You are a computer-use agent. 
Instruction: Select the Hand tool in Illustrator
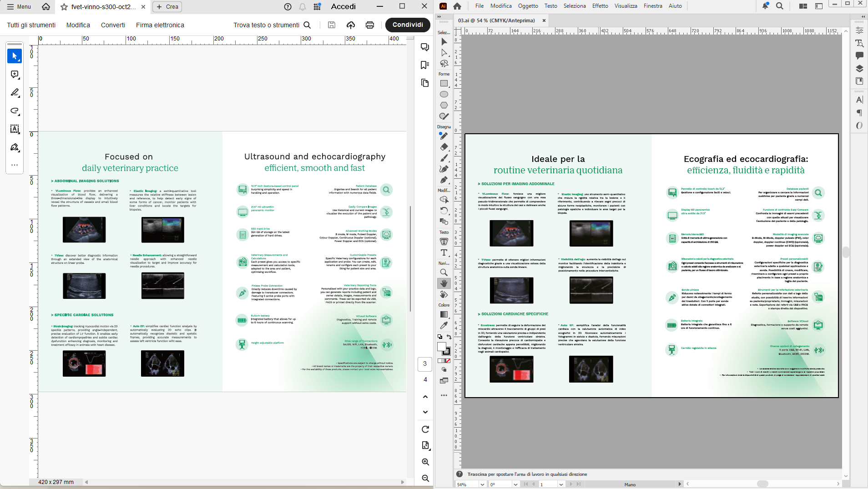tap(444, 283)
